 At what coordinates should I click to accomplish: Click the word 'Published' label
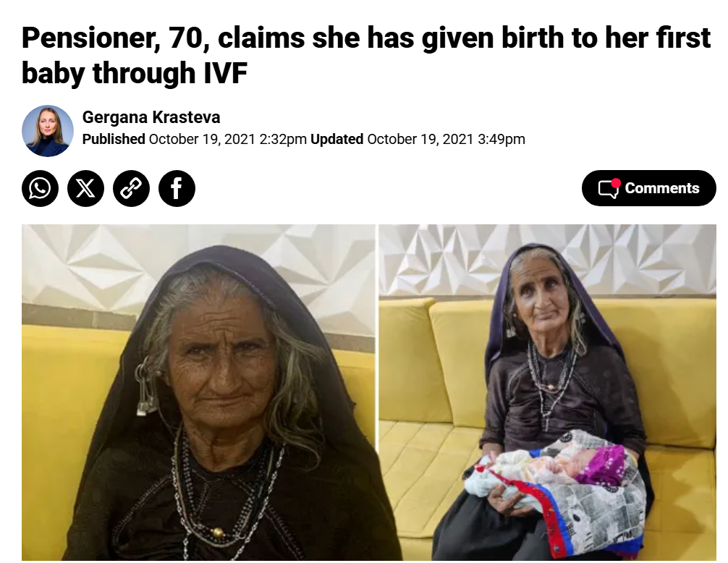[x=114, y=139]
